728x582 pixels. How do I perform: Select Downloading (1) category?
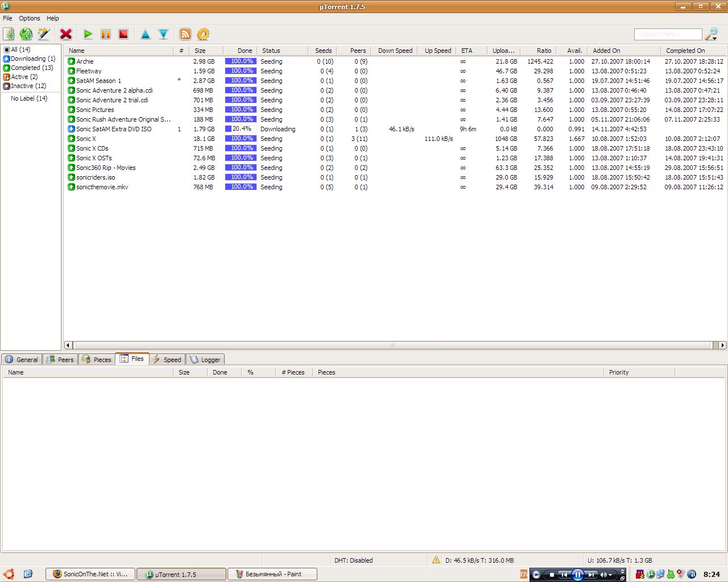[x=29, y=59]
